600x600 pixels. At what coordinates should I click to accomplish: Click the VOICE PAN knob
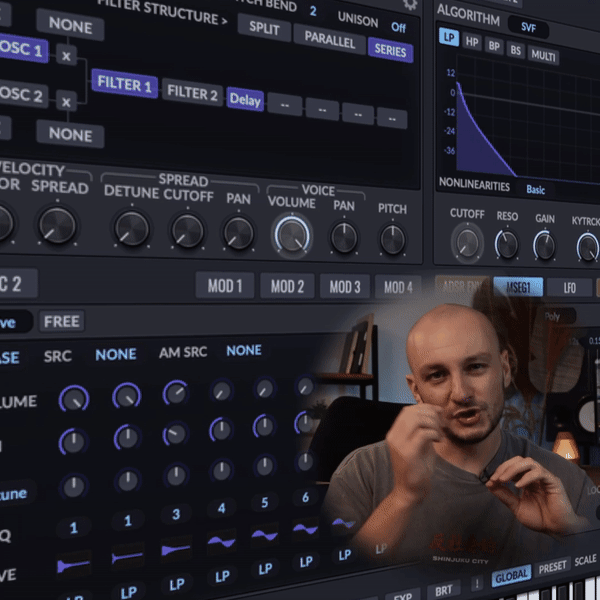(x=344, y=238)
